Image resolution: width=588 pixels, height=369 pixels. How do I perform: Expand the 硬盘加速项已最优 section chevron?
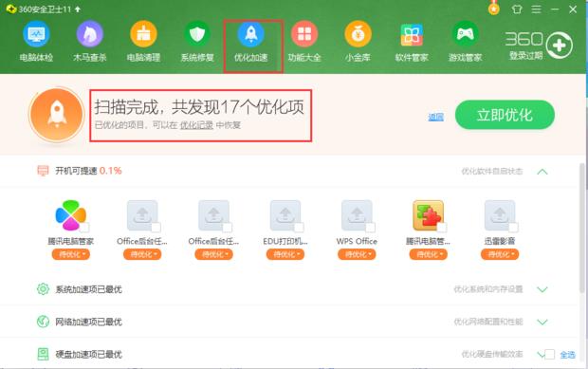pos(541,355)
